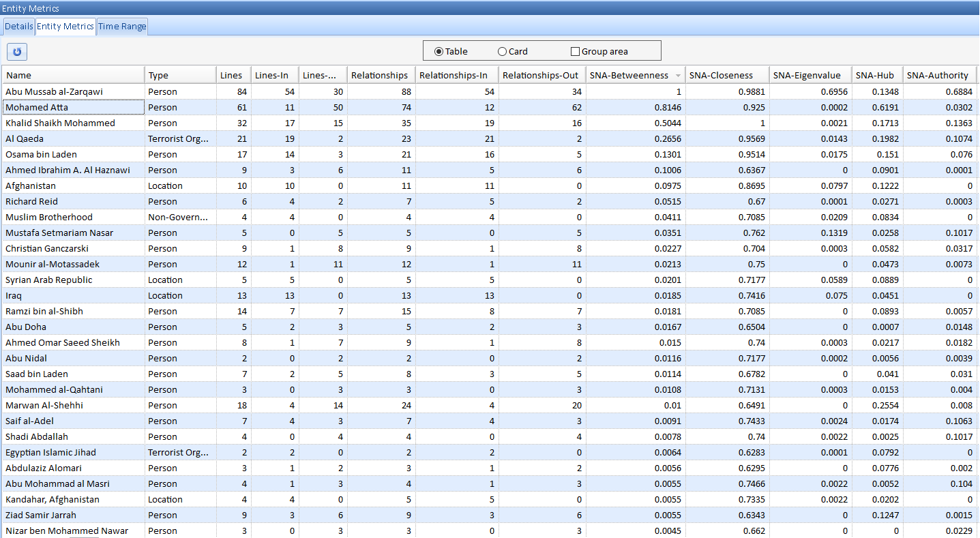The height and width of the screenshot is (538, 980).
Task: Select the Entity Metrics tab
Action: (x=65, y=26)
